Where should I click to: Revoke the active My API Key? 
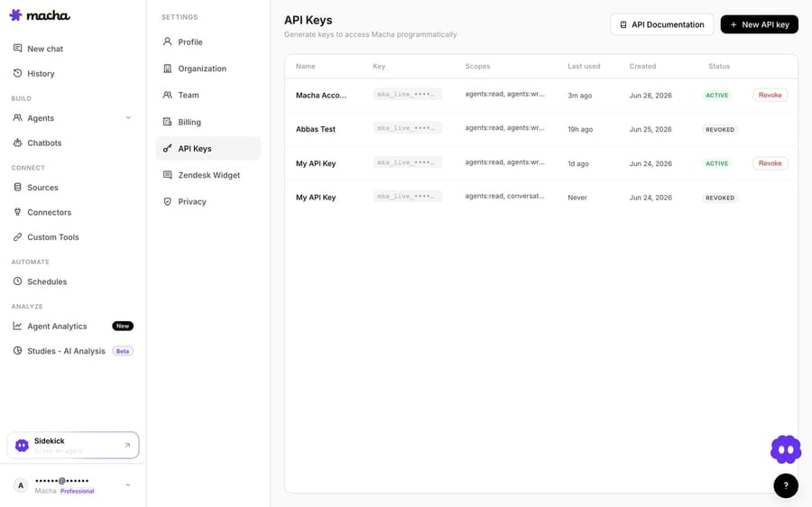click(770, 163)
